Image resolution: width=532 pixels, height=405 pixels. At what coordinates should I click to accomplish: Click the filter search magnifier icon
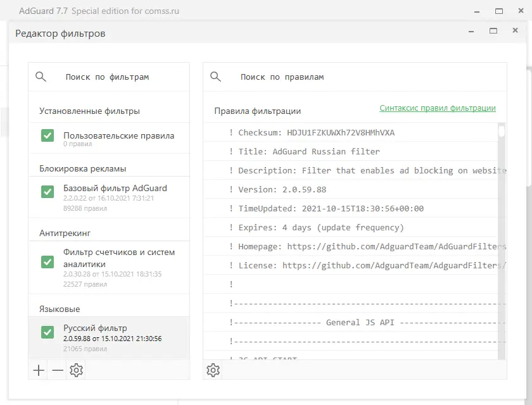point(41,77)
